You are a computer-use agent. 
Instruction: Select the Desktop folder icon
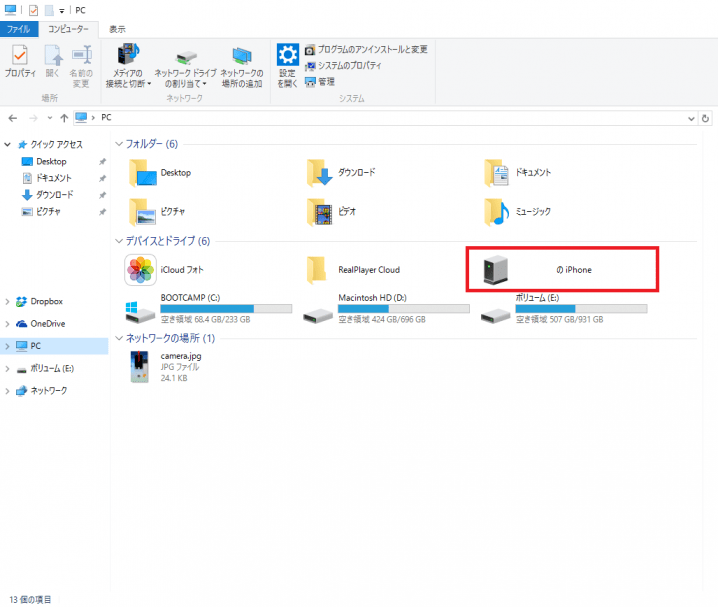point(143,173)
